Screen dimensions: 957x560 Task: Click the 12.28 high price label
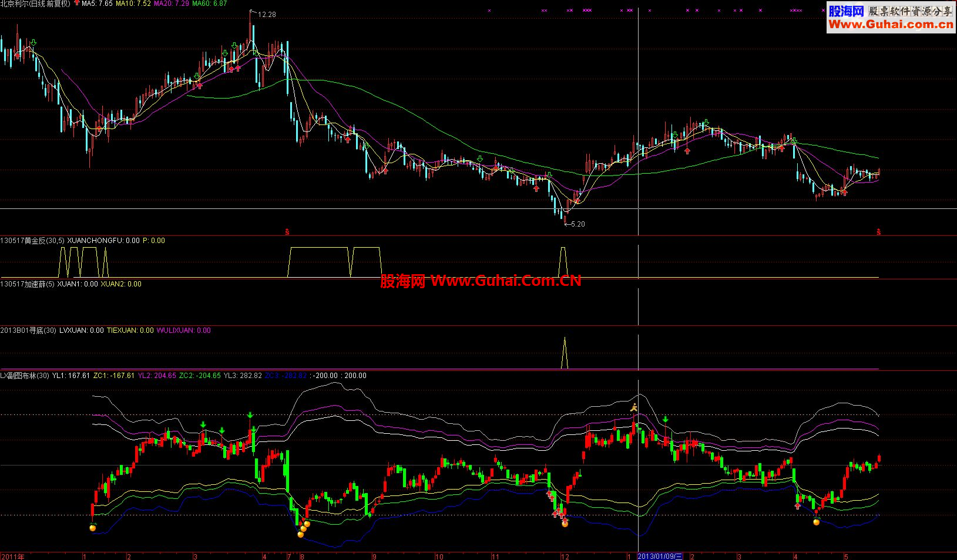coord(267,15)
